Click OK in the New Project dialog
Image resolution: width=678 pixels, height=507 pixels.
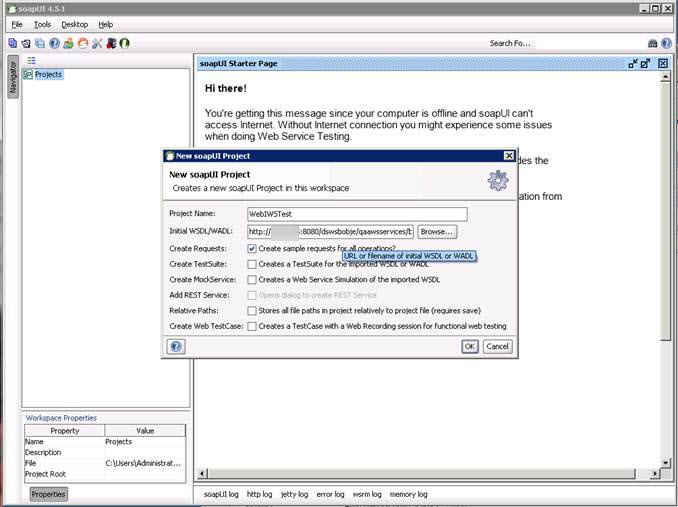click(470, 346)
